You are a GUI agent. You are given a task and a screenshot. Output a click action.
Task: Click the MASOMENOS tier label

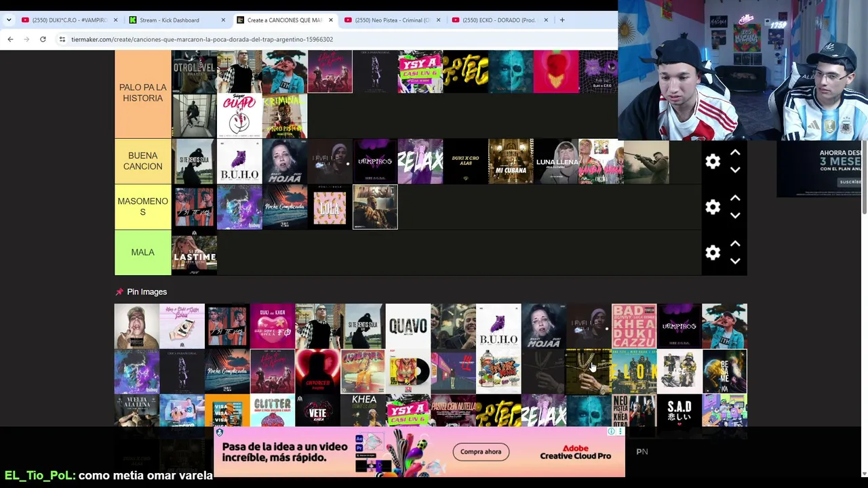pyautogui.click(x=143, y=207)
